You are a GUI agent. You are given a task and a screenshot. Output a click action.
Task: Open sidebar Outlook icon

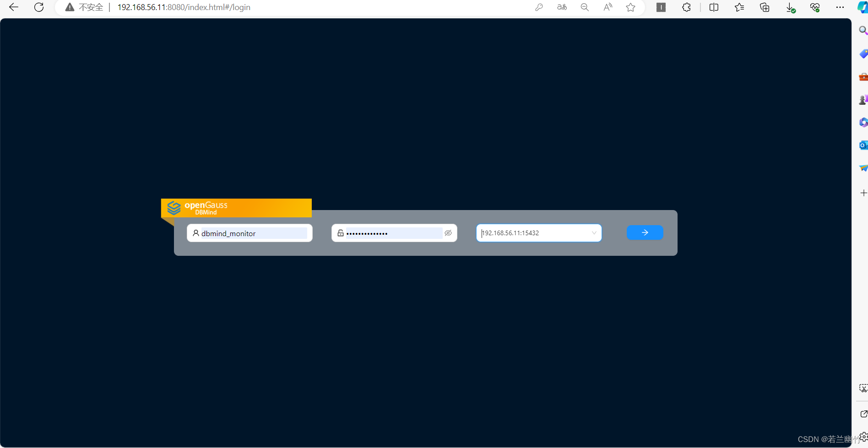tap(863, 145)
